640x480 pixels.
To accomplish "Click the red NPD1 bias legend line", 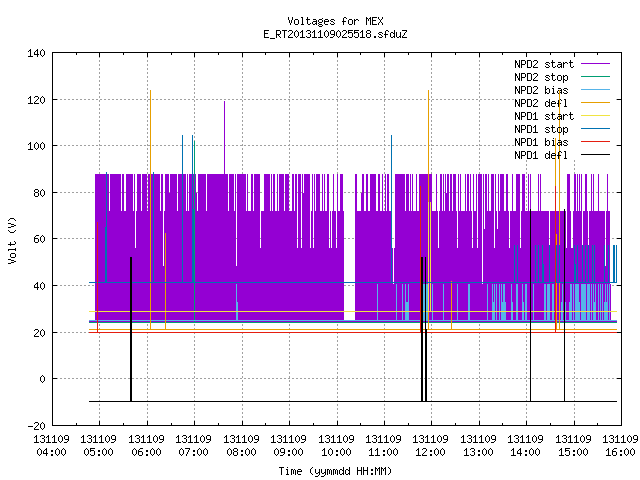I will (596, 142).
